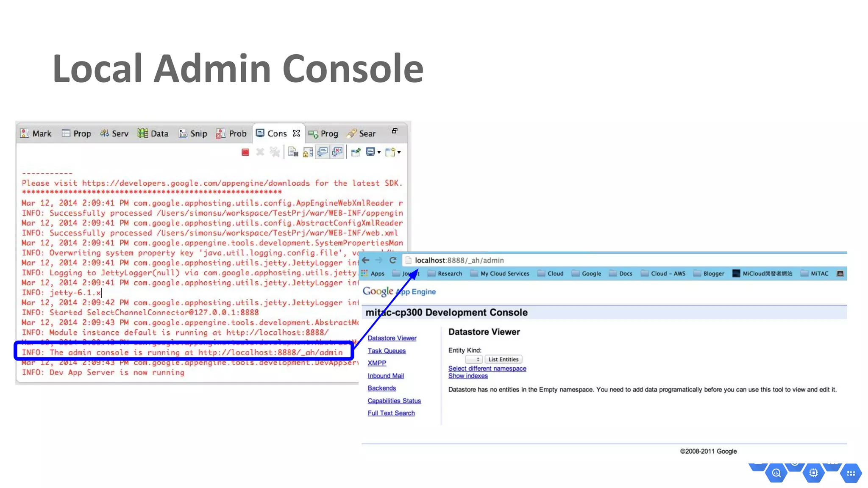Click the browser reload icon
Viewport: 868px width, 488px height.
(393, 260)
